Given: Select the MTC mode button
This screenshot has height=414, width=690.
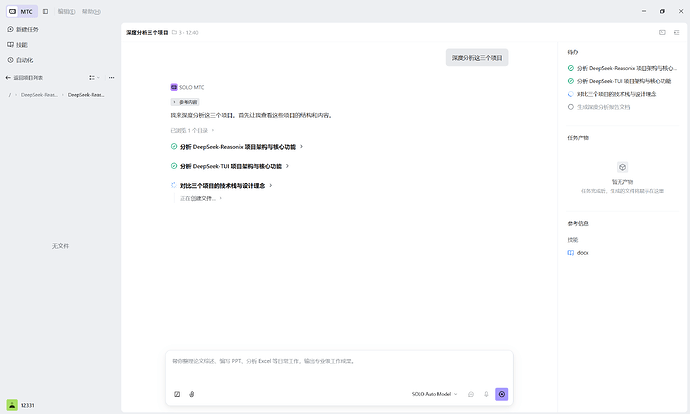Looking at the screenshot, I should pos(22,11).
